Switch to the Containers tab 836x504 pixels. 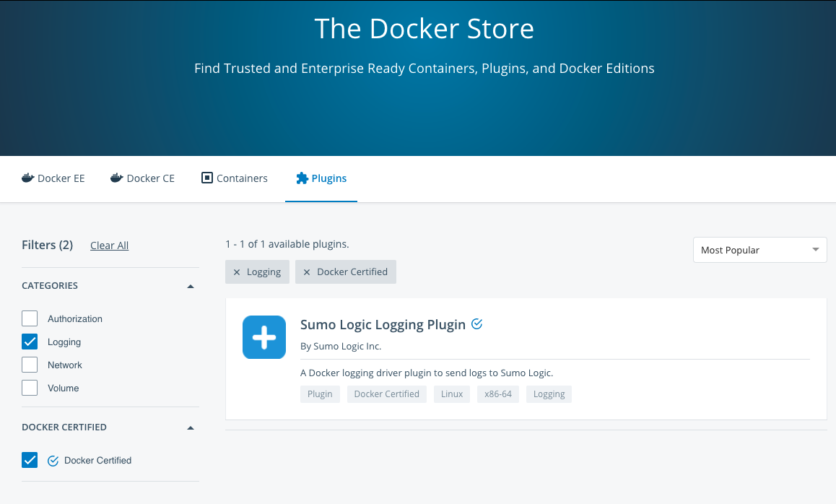coord(234,177)
